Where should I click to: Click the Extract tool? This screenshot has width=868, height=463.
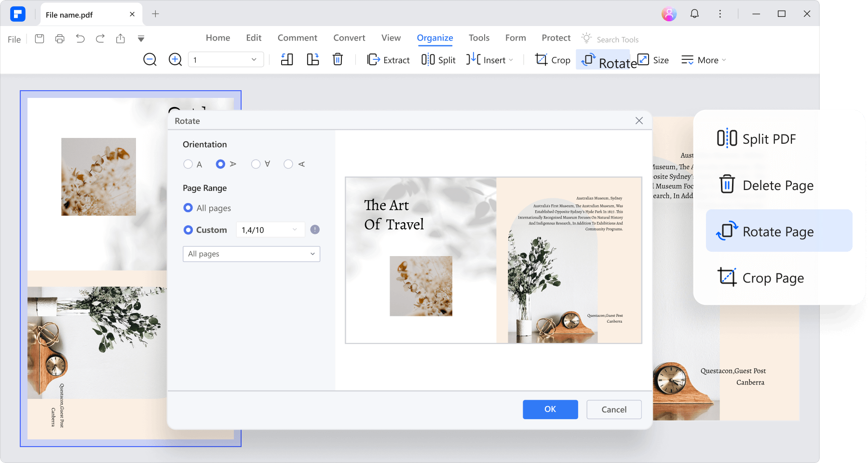point(388,60)
